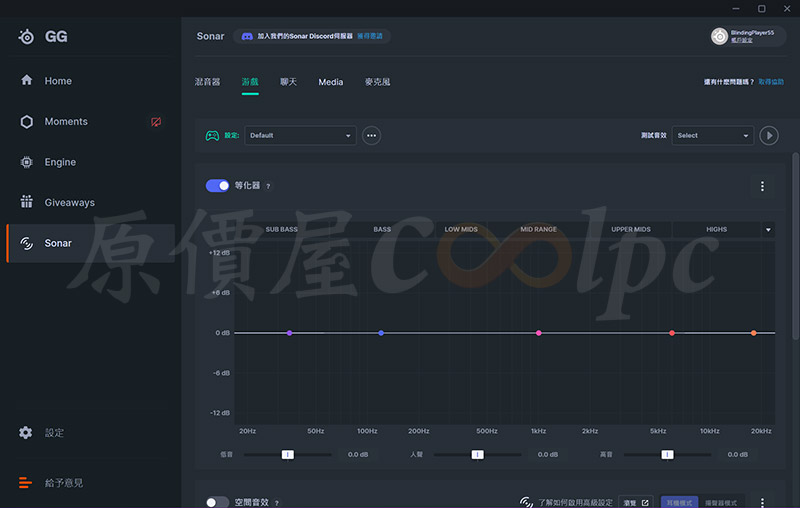Switch to the 聊天 chat tab
This screenshot has width=800, height=508.
288,82
